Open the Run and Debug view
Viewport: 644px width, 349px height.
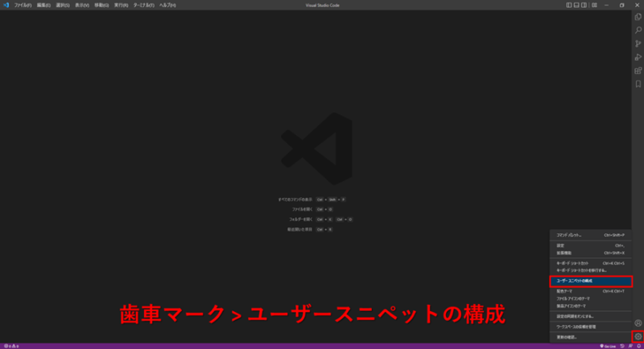(638, 57)
